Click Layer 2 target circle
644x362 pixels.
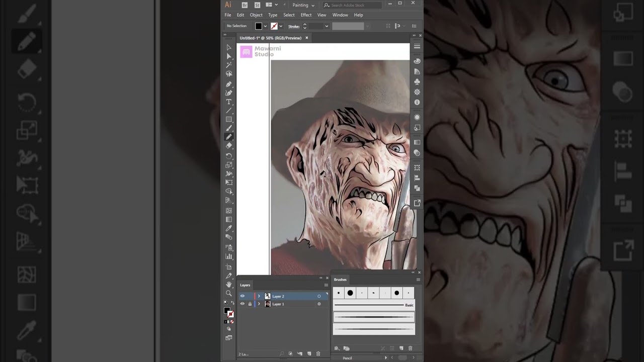pyautogui.click(x=319, y=296)
